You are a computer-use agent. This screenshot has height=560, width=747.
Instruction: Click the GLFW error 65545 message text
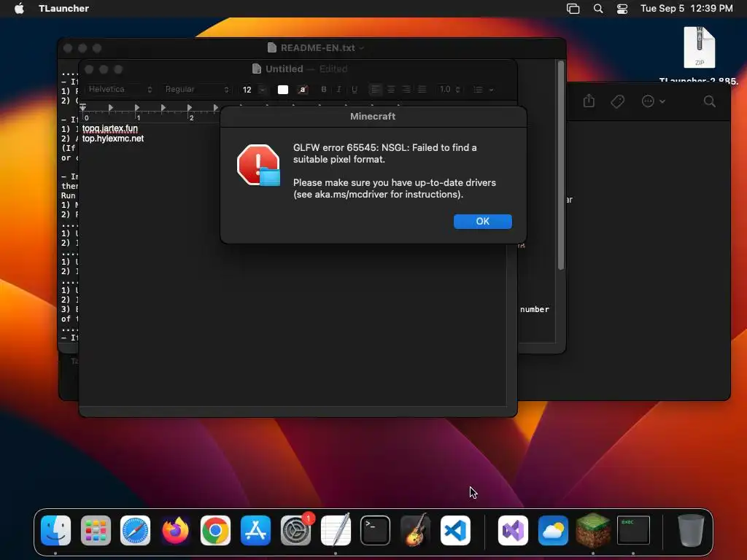click(x=385, y=153)
